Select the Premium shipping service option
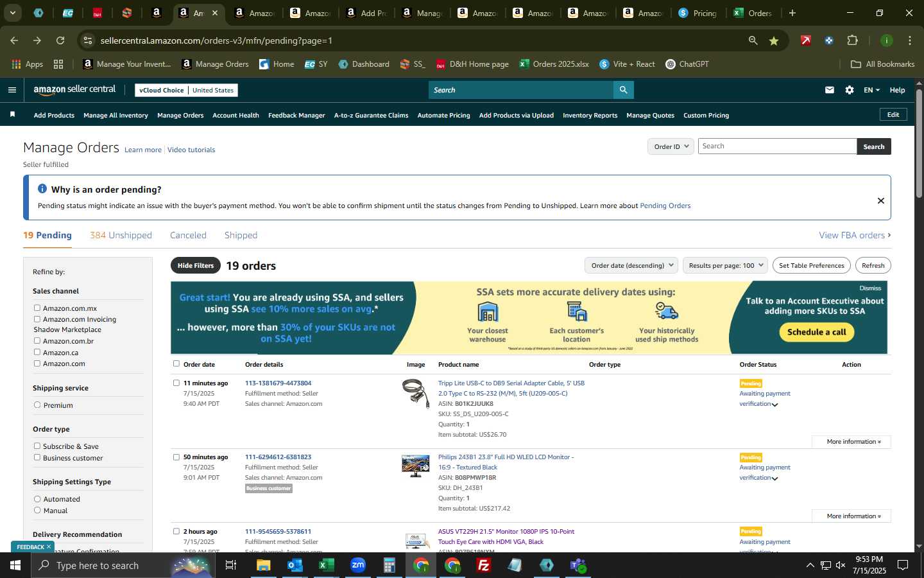Image resolution: width=924 pixels, height=578 pixels. pyautogui.click(x=37, y=405)
